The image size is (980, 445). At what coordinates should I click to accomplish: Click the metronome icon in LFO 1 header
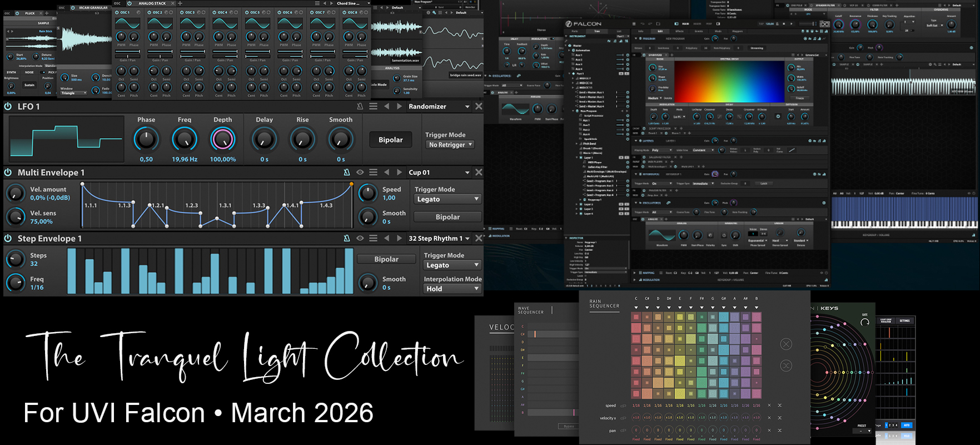tap(360, 106)
